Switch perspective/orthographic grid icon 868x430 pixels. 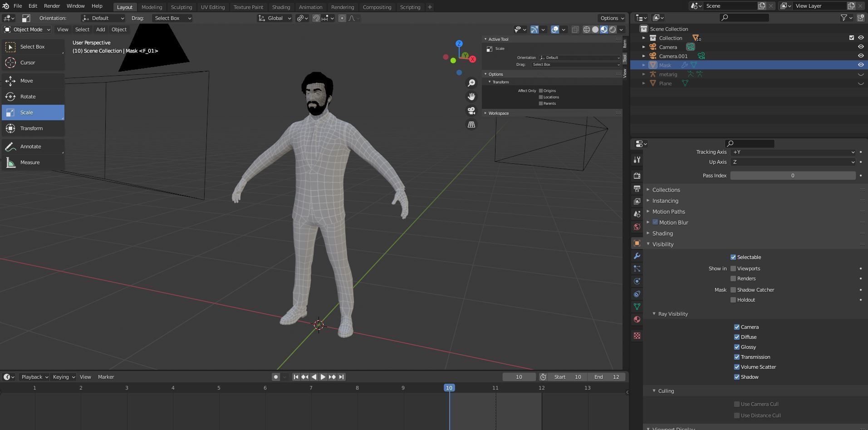click(x=471, y=124)
